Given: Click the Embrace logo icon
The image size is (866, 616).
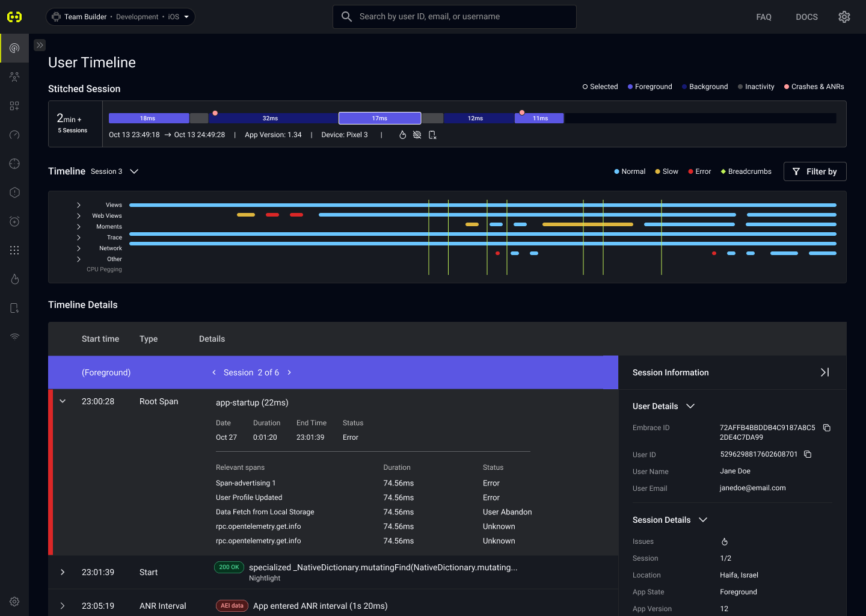Looking at the screenshot, I should click(14, 17).
